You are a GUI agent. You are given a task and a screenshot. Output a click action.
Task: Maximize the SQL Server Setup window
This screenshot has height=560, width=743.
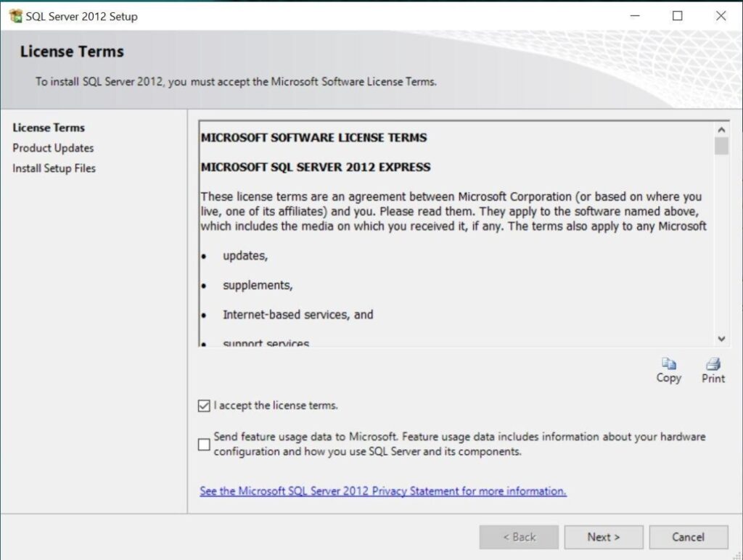pos(678,15)
